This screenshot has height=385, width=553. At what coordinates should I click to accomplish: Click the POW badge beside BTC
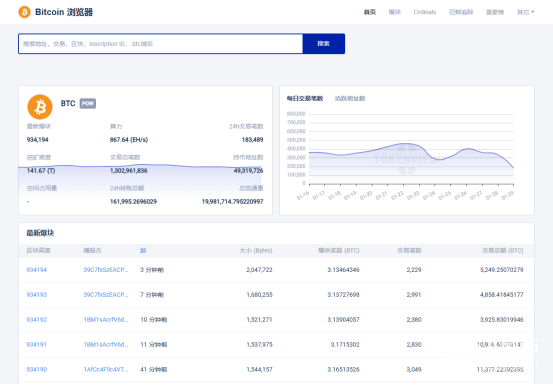pos(88,103)
